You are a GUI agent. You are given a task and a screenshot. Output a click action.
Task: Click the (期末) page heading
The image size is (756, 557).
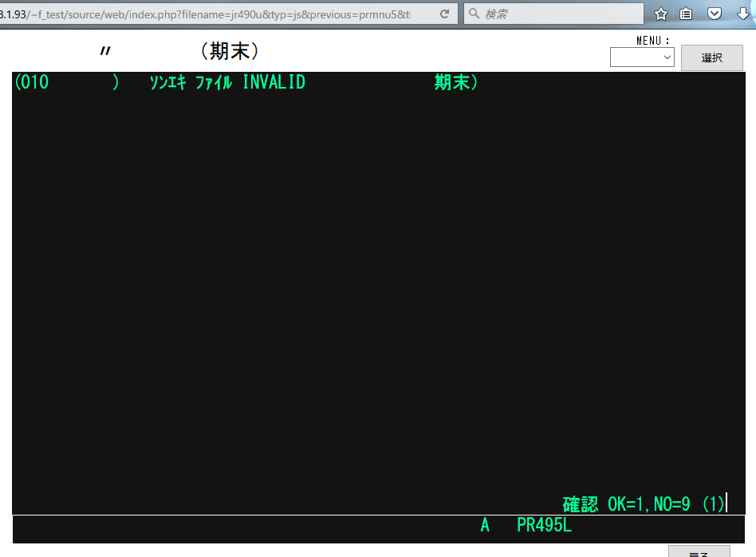tap(230, 52)
